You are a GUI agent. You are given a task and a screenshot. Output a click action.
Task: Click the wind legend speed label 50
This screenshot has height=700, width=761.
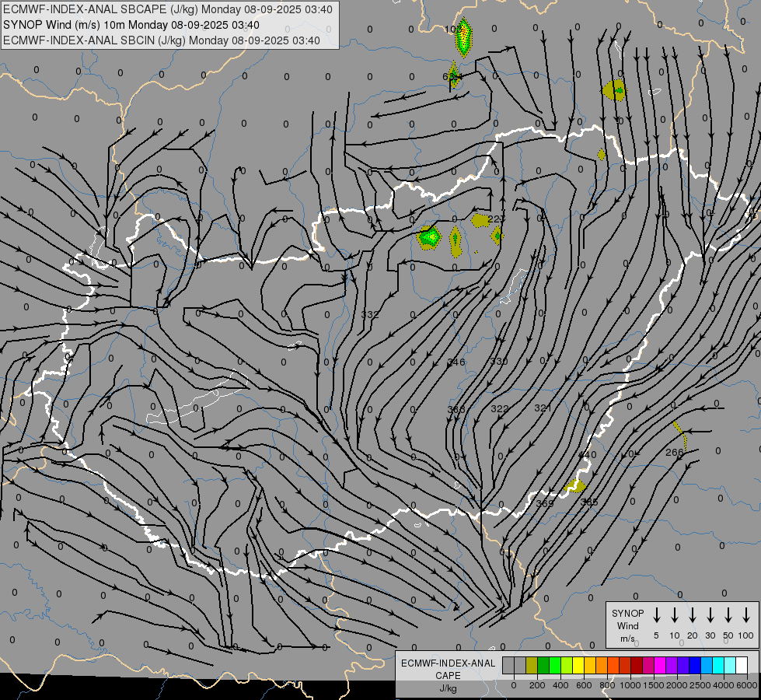click(728, 635)
